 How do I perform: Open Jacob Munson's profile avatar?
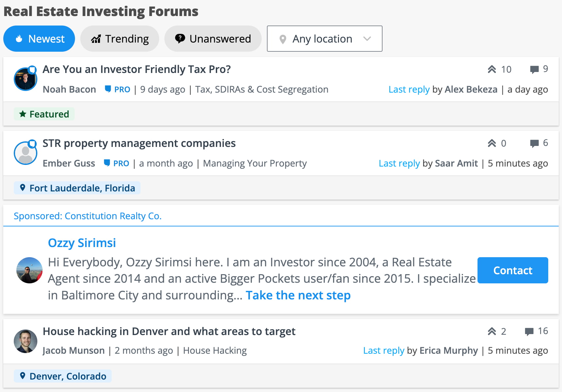point(26,341)
